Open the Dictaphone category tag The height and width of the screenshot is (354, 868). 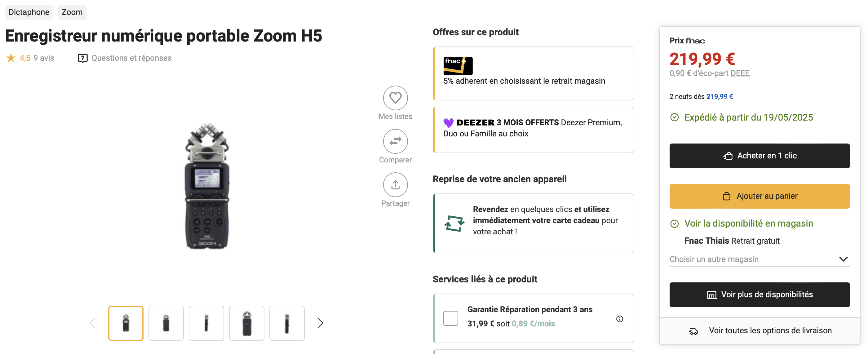click(29, 12)
